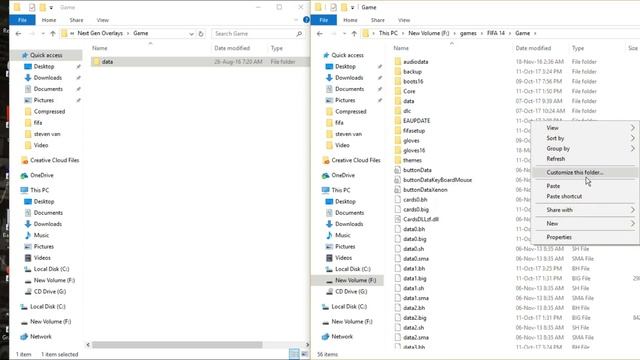640x360 pixels.
Task: Click Back arrow in right Explorer window
Action: pos(320,33)
